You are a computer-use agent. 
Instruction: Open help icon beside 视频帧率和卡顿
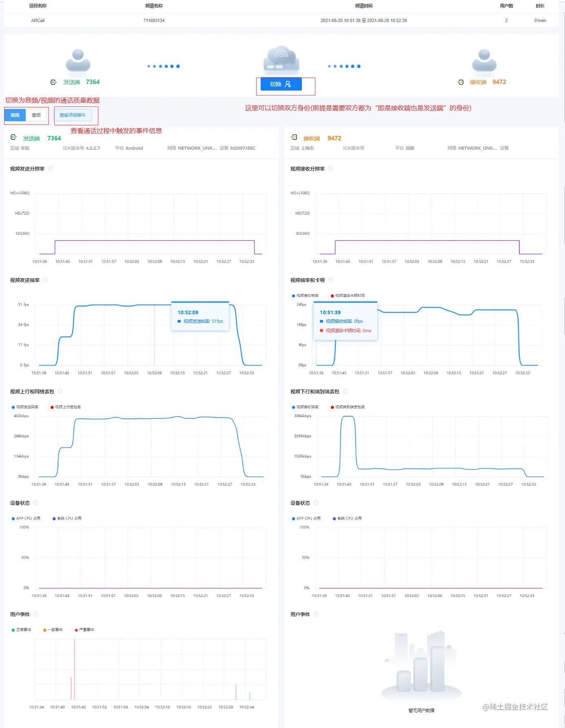tap(331, 280)
